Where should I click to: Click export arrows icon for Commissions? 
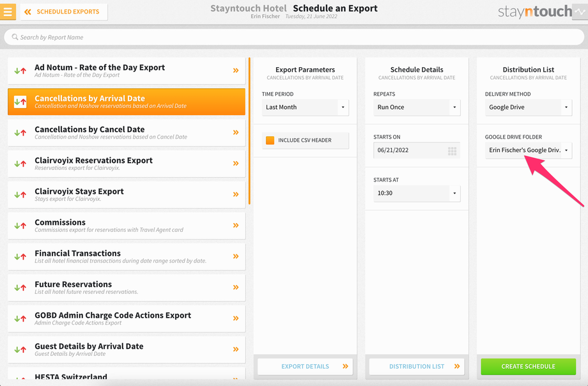[20, 226]
